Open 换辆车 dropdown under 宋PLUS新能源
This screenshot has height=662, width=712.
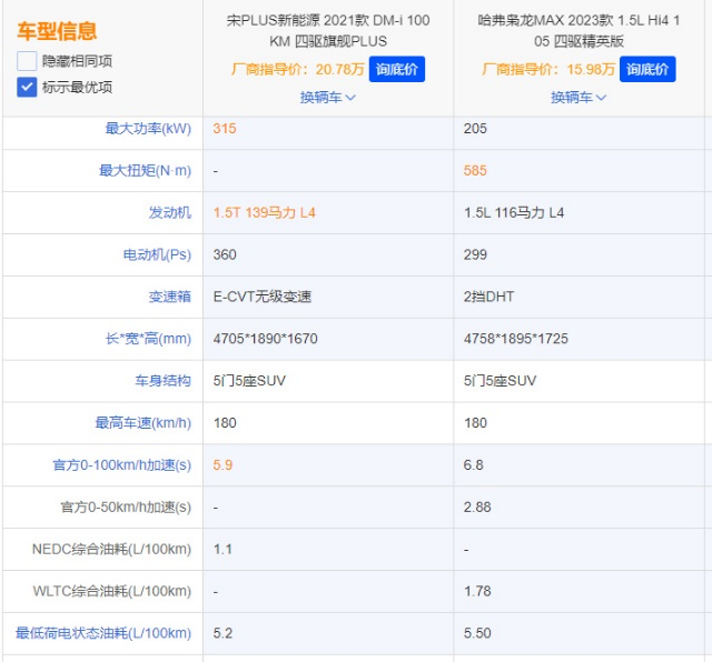tap(328, 97)
